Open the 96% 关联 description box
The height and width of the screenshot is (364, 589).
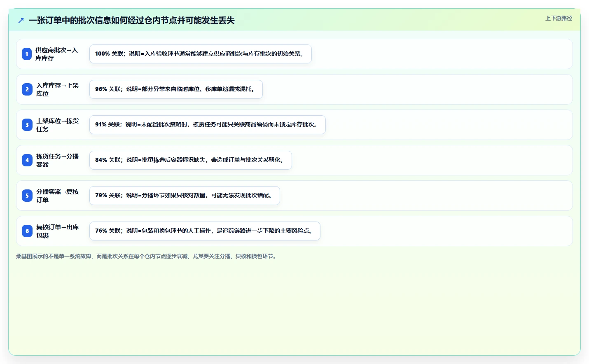tap(176, 89)
